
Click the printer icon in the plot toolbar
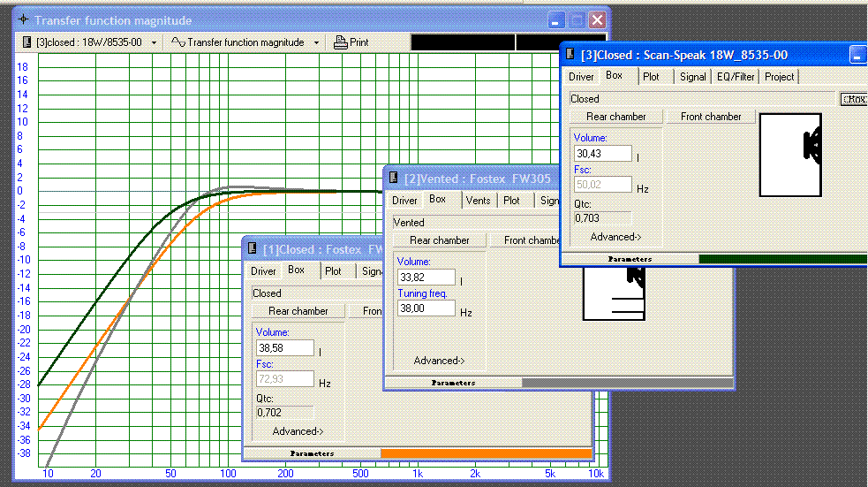[x=340, y=42]
